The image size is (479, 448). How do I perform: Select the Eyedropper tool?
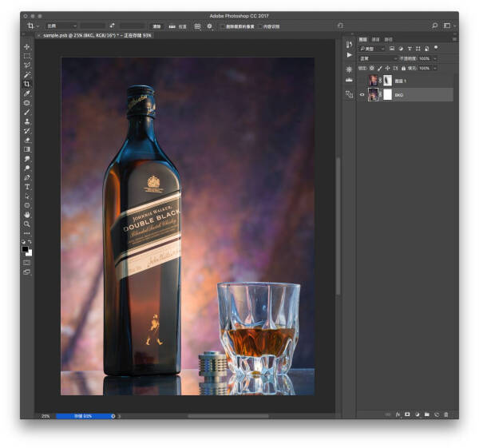(x=27, y=93)
